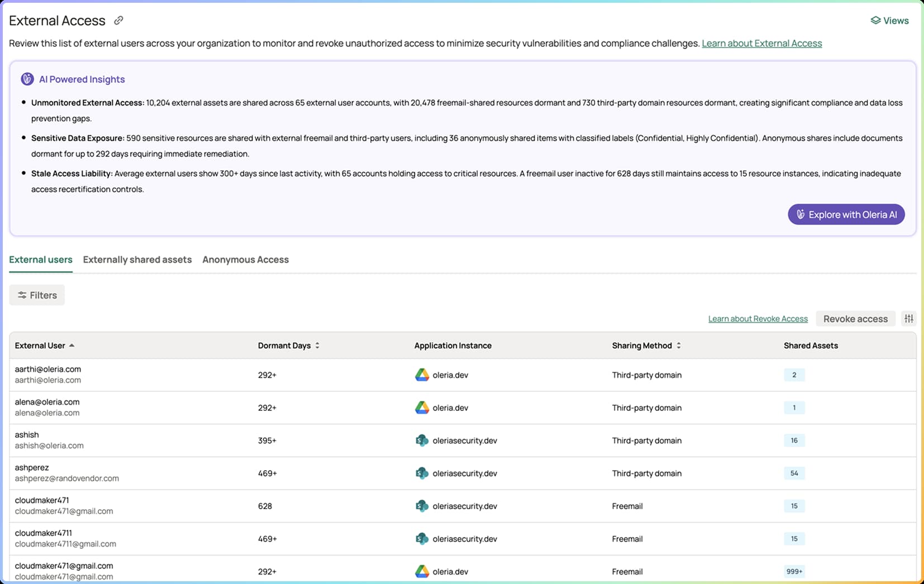924x584 pixels.
Task: Click Freemail sharing method in cloudmaker4711 row
Action: pos(627,539)
